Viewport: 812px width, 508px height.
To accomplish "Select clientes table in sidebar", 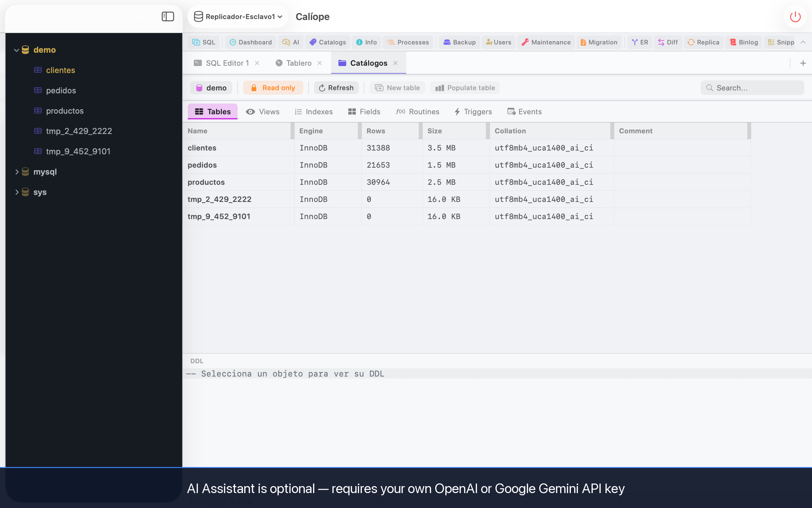I will click(x=60, y=70).
